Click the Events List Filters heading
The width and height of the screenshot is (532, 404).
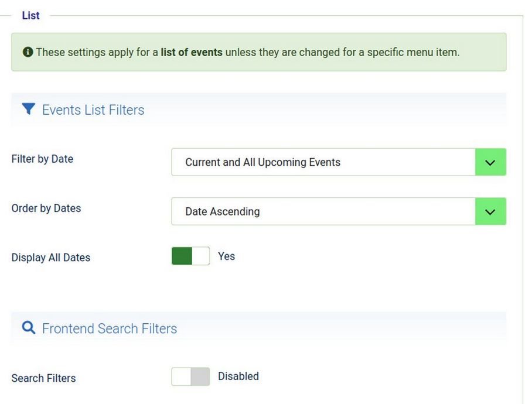pyautogui.click(x=93, y=110)
